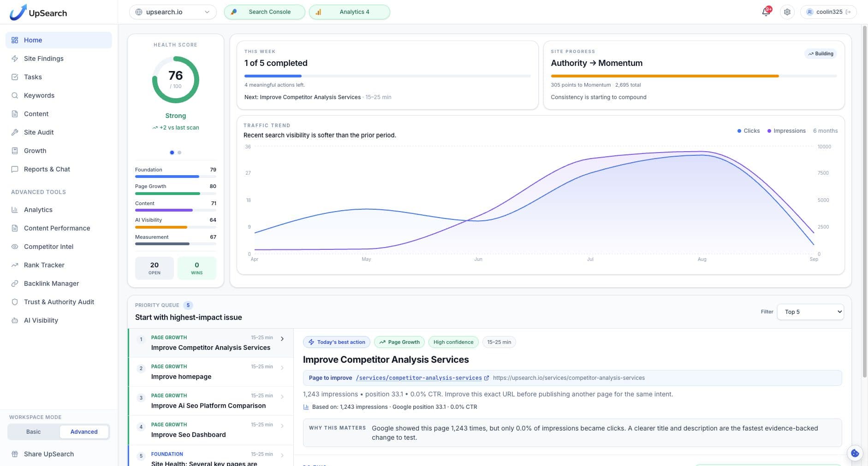This screenshot has height=466, width=868.
Task: Open the external link icon beside page URL
Action: (486, 378)
